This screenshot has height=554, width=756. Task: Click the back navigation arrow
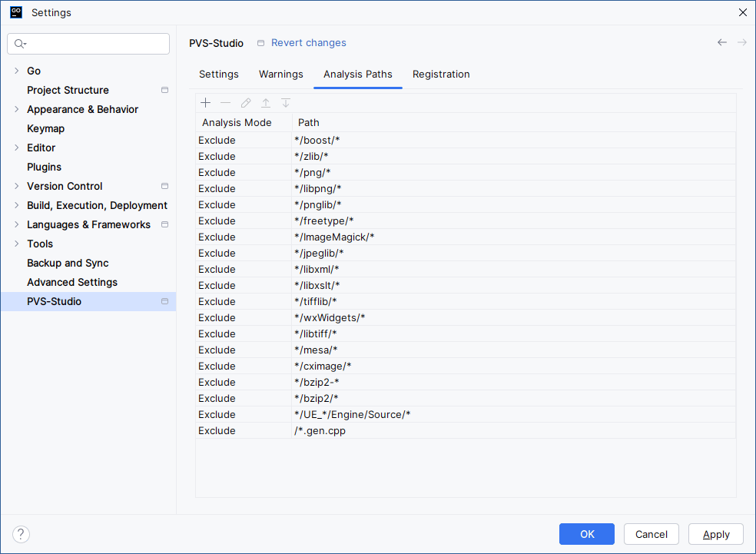(721, 42)
